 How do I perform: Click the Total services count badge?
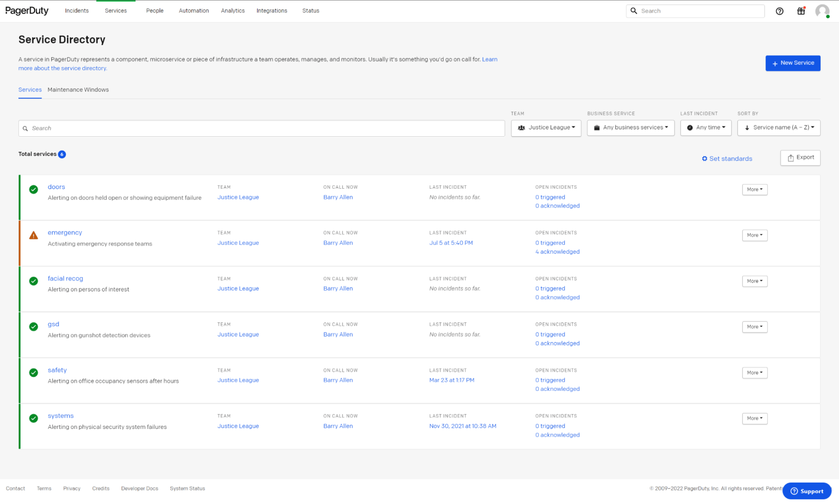[x=62, y=154]
